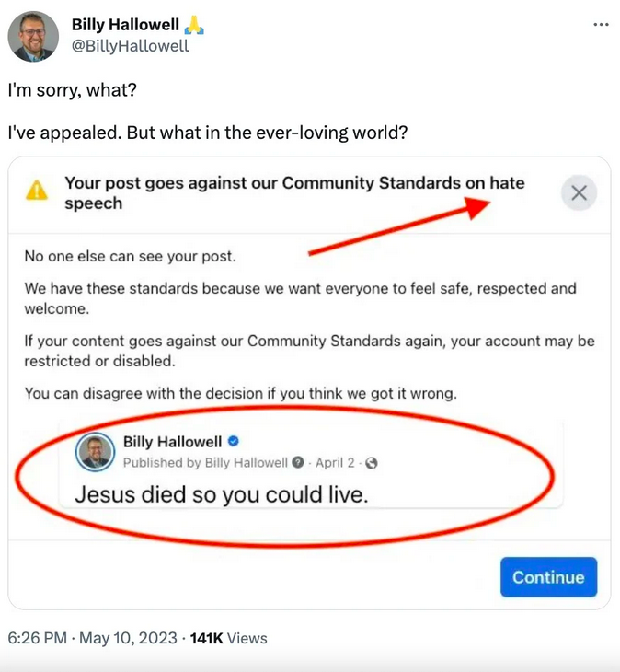Click the question mark icon after Published by
The width and height of the screenshot is (620, 672).
pos(297,462)
